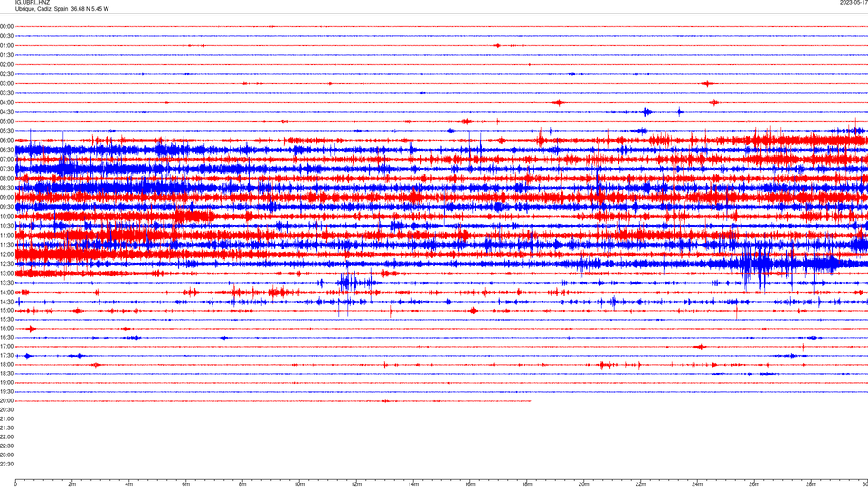
Task: Choose the 24m tick label on time axis
Action: coord(697,484)
